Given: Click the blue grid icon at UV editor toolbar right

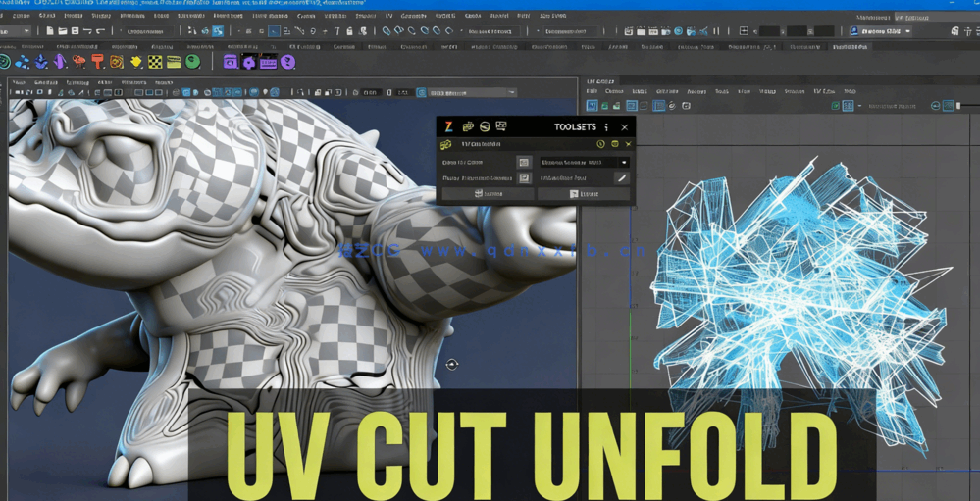Looking at the screenshot, I should click(x=849, y=106).
